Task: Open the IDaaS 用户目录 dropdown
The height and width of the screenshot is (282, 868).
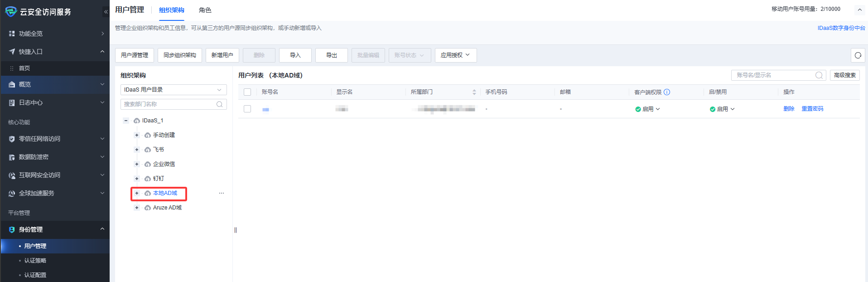Action: pyautogui.click(x=174, y=90)
